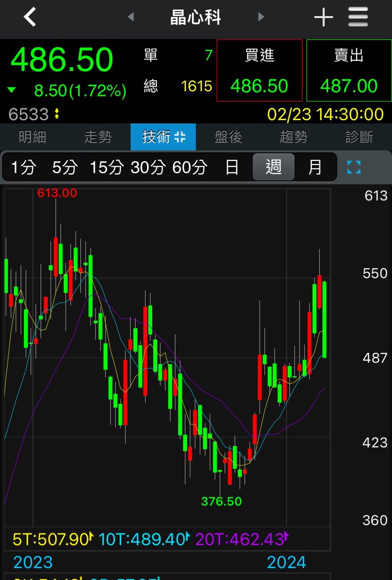The width and height of the screenshot is (392, 580).
Task: Tap the stock code 6533
Action: [29, 114]
